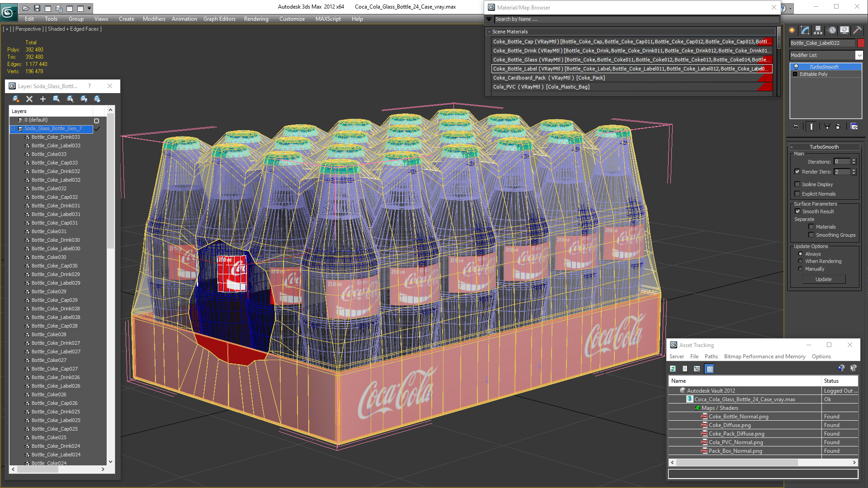This screenshot has width=868, height=488.
Task: Open the Rendering menu
Action: 256,19
